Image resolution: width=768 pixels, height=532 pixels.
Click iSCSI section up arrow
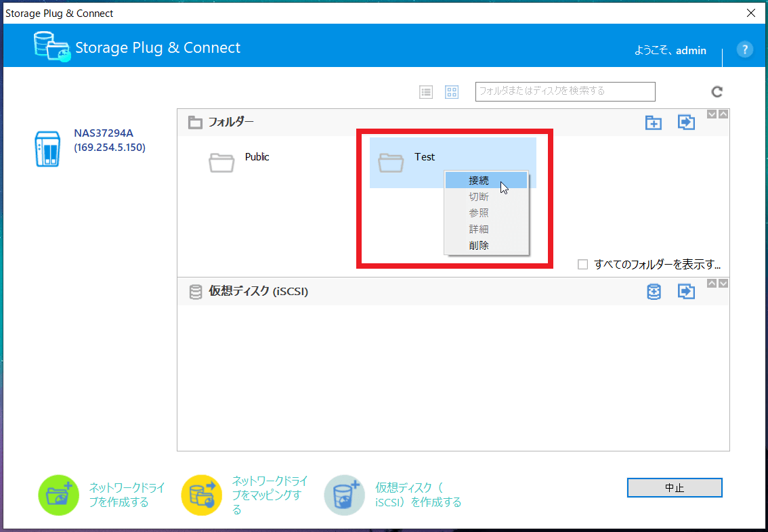(x=712, y=284)
